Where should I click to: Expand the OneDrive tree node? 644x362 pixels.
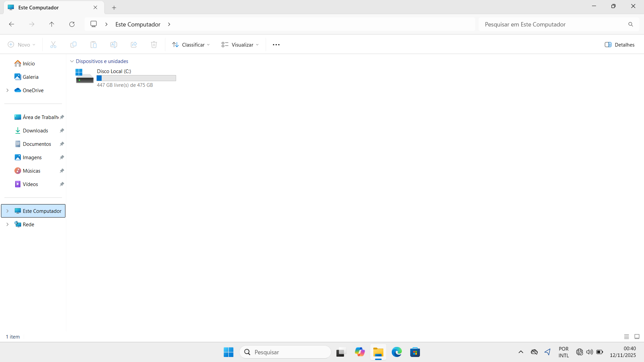pyautogui.click(x=7, y=90)
